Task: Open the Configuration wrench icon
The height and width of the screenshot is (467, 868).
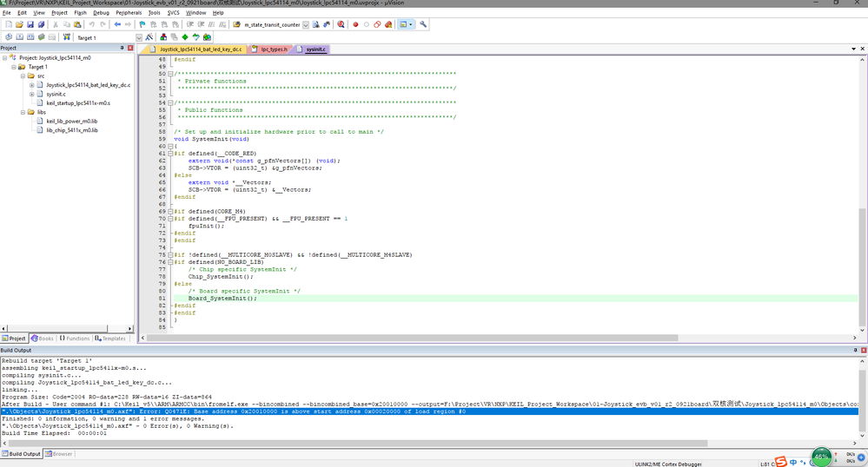Action: (x=423, y=24)
